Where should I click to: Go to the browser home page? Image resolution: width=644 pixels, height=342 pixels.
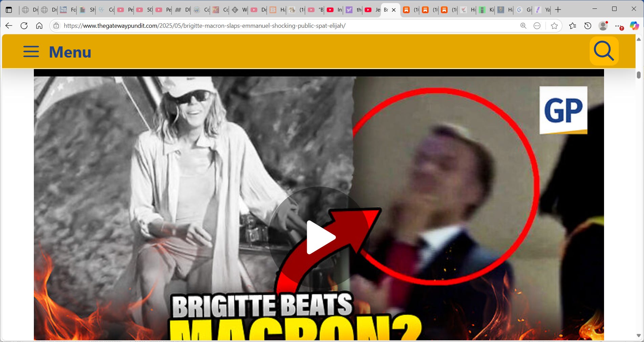pos(39,26)
